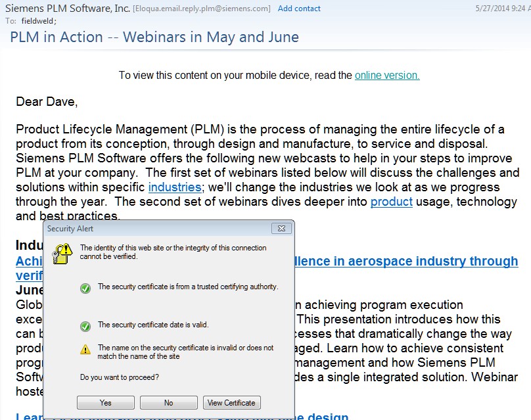Click the email subject PLM in Action
The image size is (531, 420).
point(154,37)
